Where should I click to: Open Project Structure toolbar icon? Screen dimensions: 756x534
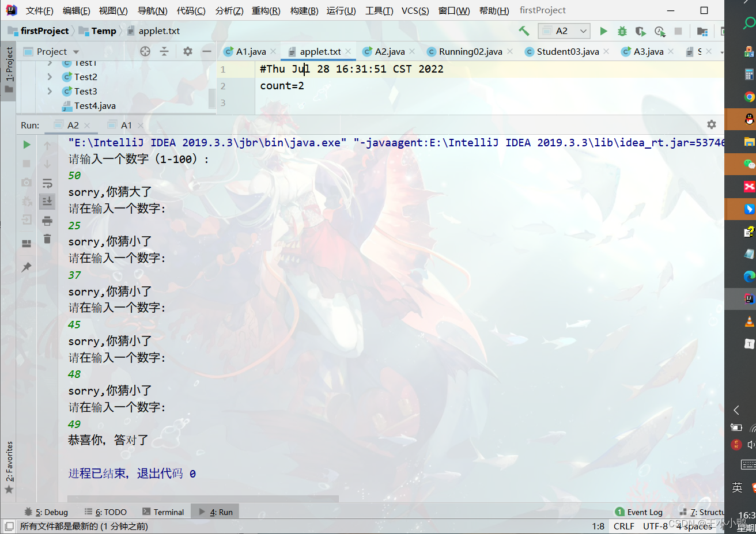tap(702, 31)
